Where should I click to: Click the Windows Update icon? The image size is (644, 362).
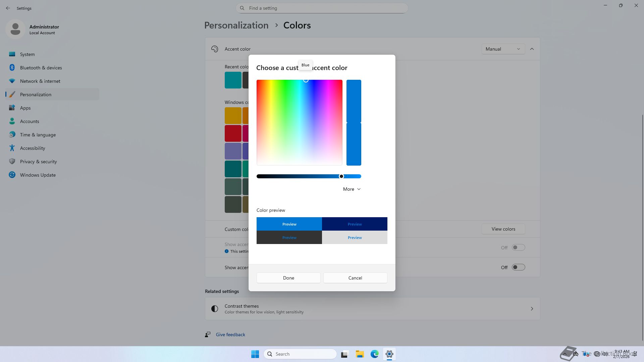[x=12, y=175]
